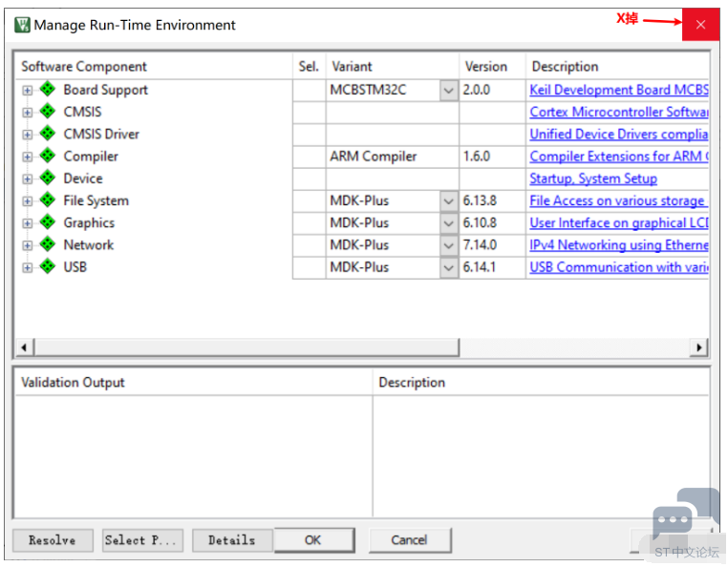Expand the Compiler tree node
Screen dimensions: 728x567
(x=28, y=157)
